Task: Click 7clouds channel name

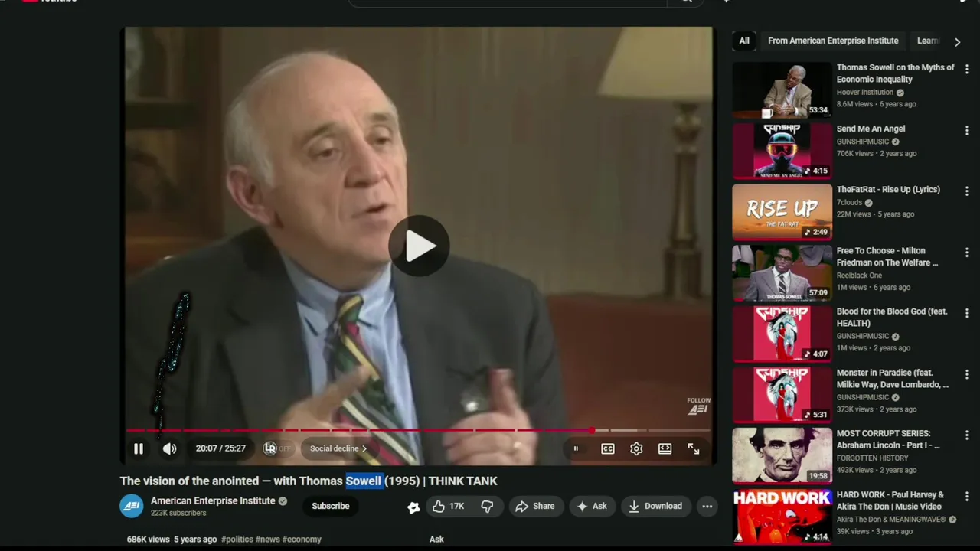Action: 849,203
